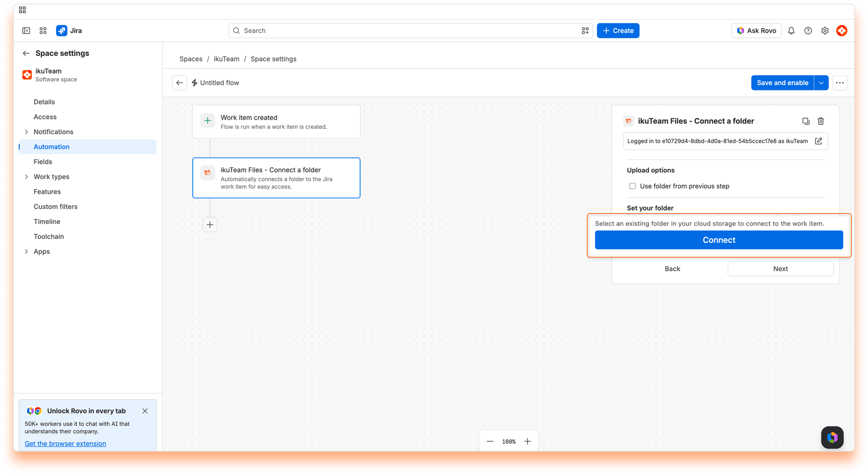This screenshot has height=474, width=868.
Task: Edit the logged in connection
Action: pos(818,141)
